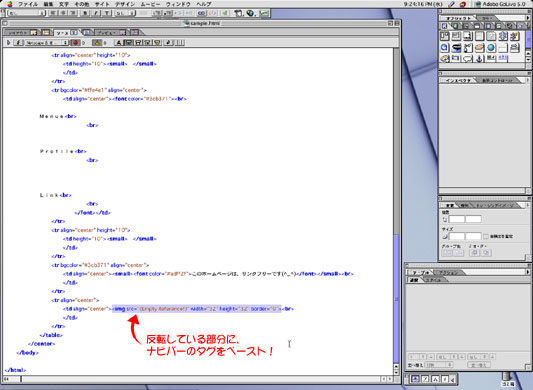This screenshot has width=533, height=390.
Task: Toggle syntax colorize A button
Action: (x=119, y=43)
